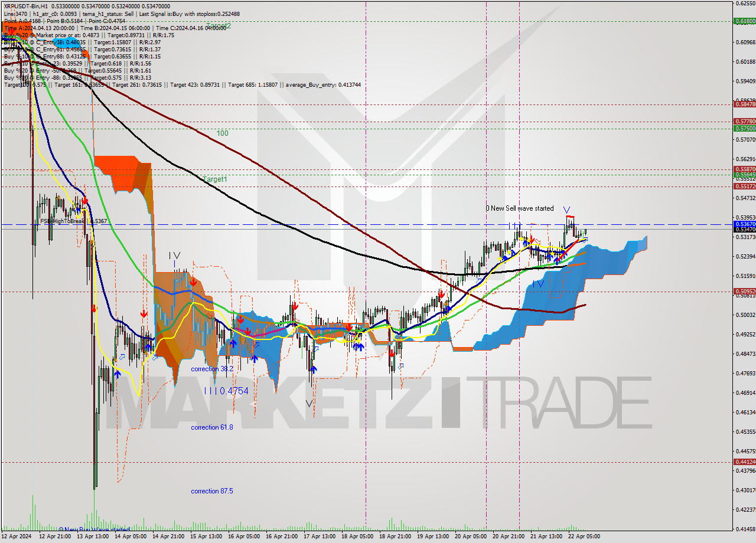Click the "22 Apr 05:00" time axis label
This screenshot has width=756, height=543.
[x=584, y=537]
